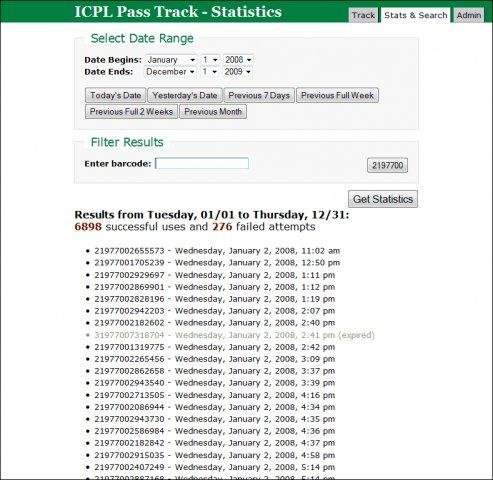Screen dimensions: 493x480
Task: Click the 6898 successful uses count
Action: [88, 227]
